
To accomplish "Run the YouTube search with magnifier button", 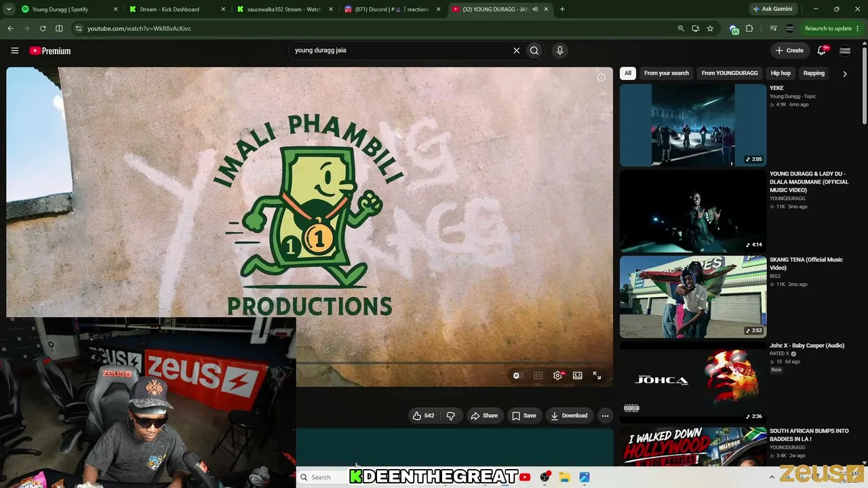I will coord(534,50).
